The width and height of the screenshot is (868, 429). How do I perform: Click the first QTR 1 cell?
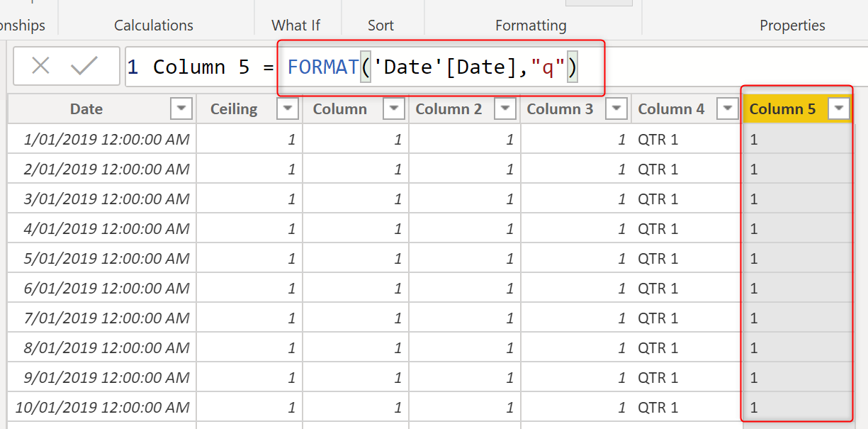[x=658, y=140]
